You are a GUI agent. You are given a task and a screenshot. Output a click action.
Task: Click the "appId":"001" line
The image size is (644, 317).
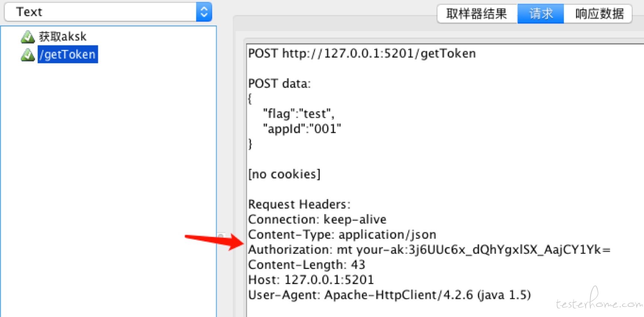pyautogui.click(x=302, y=129)
